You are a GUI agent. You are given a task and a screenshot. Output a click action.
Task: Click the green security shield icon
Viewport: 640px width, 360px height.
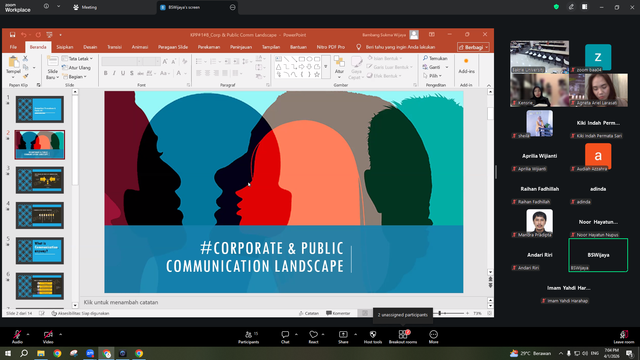(556, 7)
